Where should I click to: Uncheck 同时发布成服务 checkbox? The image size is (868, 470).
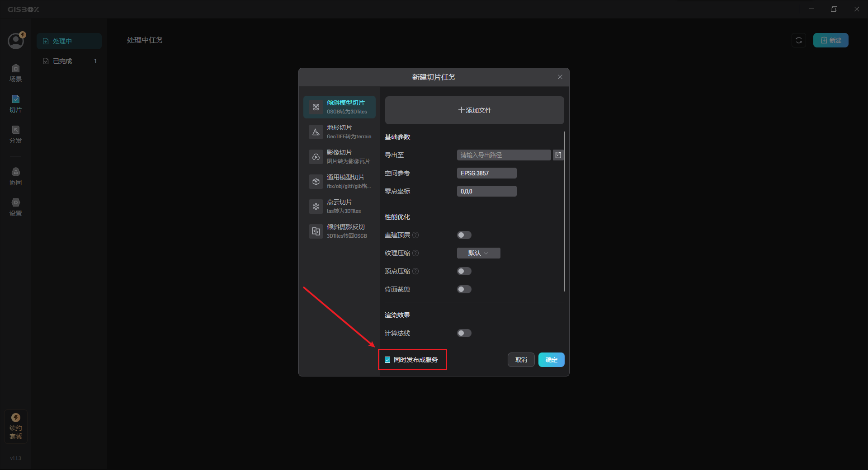pyautogui.click(x=387, y=360)
